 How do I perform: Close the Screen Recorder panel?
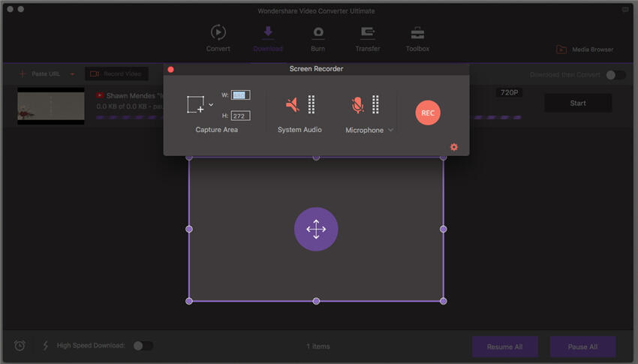[171, 70]
